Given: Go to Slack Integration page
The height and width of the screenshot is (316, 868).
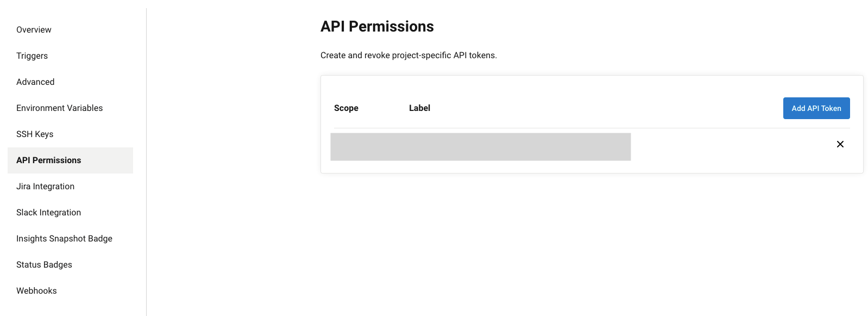Looking at the screenshot, I should click(48, 213).
